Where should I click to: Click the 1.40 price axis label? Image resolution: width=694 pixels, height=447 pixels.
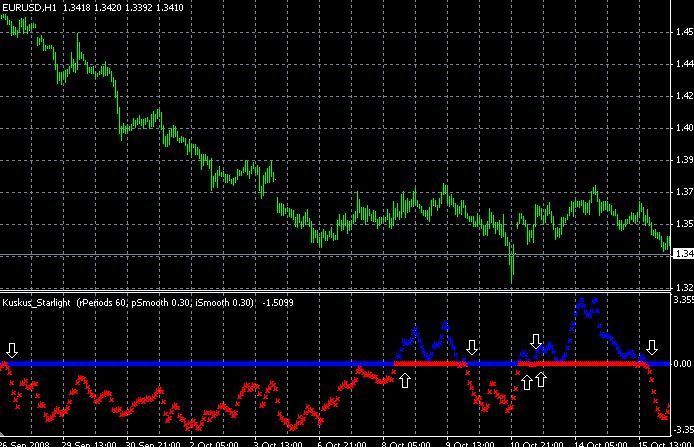point(685,128)
